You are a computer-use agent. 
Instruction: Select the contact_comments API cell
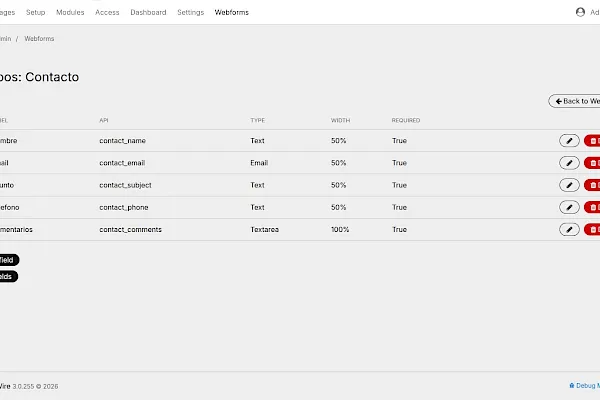pyautogui.click(x=130, y=230)
